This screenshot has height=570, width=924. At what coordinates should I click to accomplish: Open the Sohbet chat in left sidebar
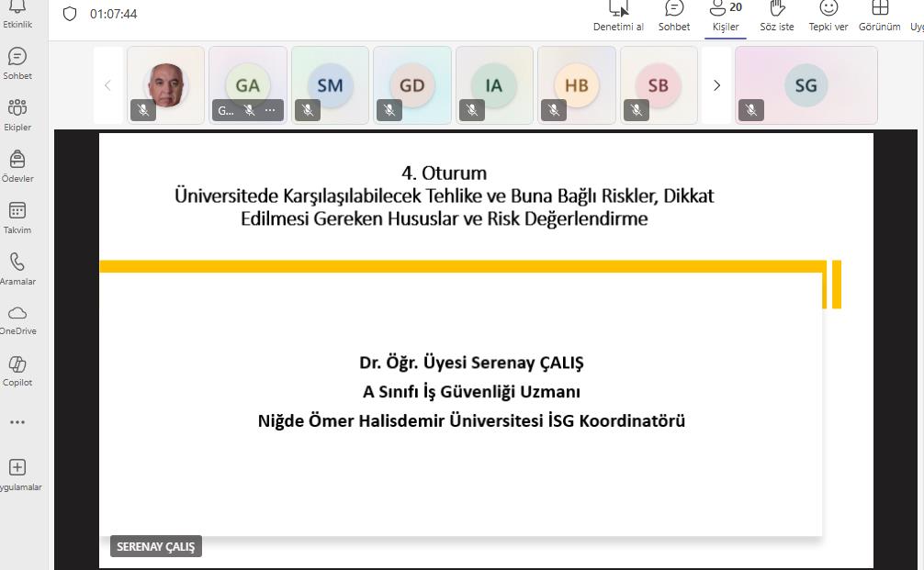coord(17,63)
